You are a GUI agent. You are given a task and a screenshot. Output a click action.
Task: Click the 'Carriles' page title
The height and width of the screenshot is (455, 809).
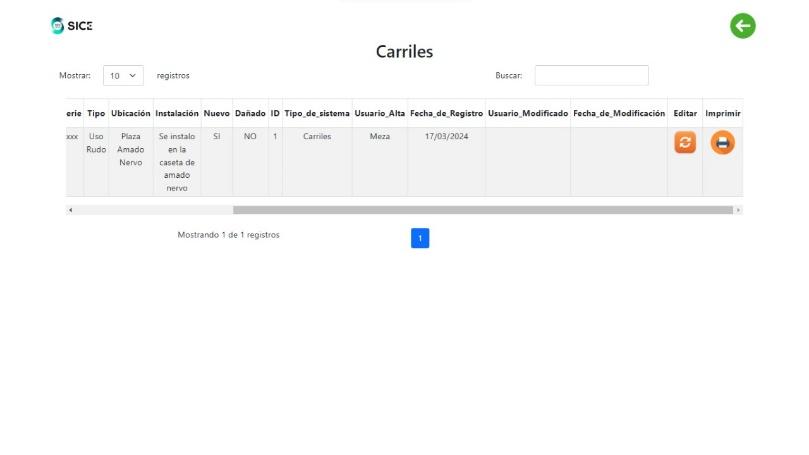click(404, 52)
